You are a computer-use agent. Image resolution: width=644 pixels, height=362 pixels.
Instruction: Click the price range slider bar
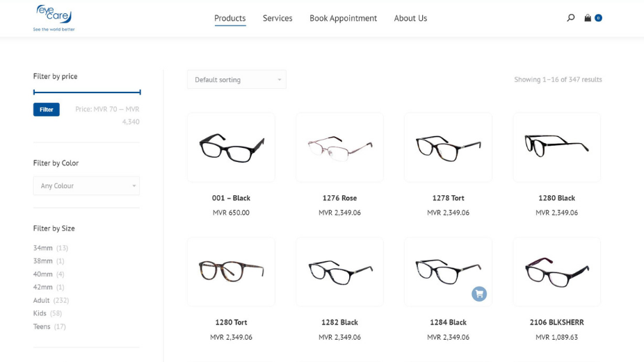[x=87, y=92]
